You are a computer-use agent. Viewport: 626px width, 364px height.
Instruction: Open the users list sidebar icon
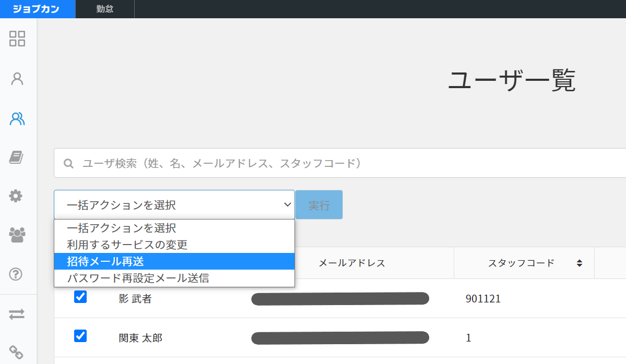point(17,119)
